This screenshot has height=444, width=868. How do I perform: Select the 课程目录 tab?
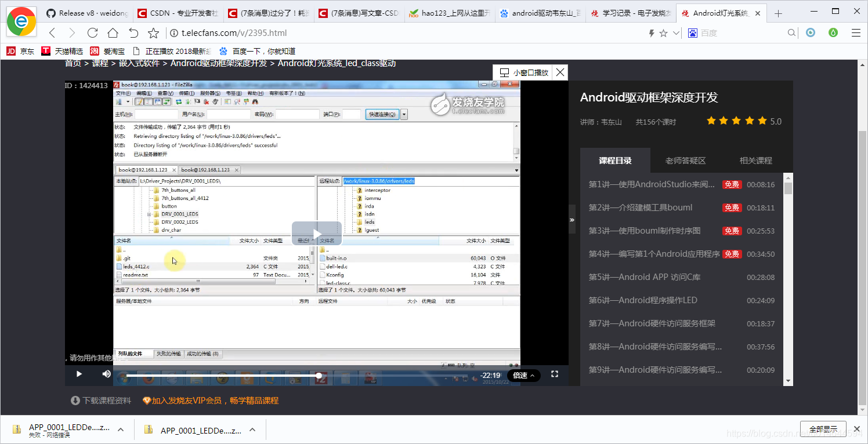point(615,161)
